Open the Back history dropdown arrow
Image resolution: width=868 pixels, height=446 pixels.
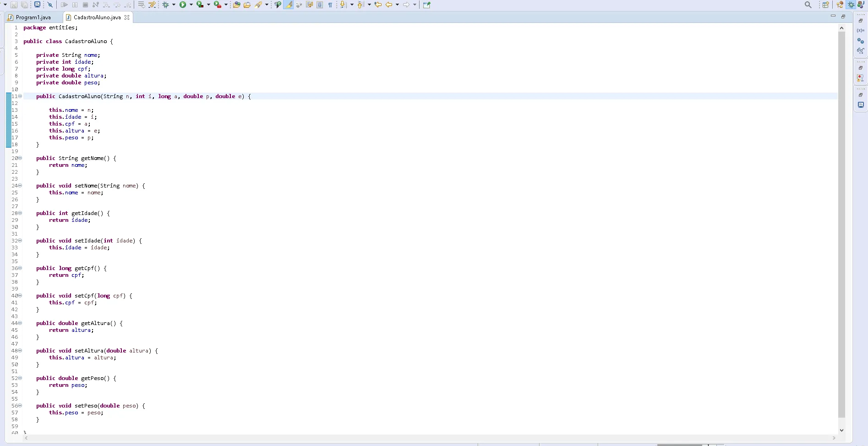[x=397, y=5]
